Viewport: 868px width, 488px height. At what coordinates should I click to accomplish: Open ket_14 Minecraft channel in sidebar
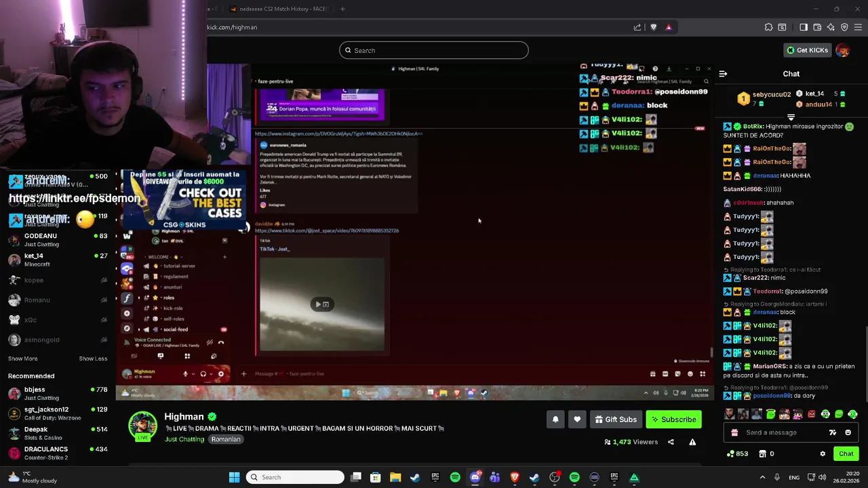(58, 260)
